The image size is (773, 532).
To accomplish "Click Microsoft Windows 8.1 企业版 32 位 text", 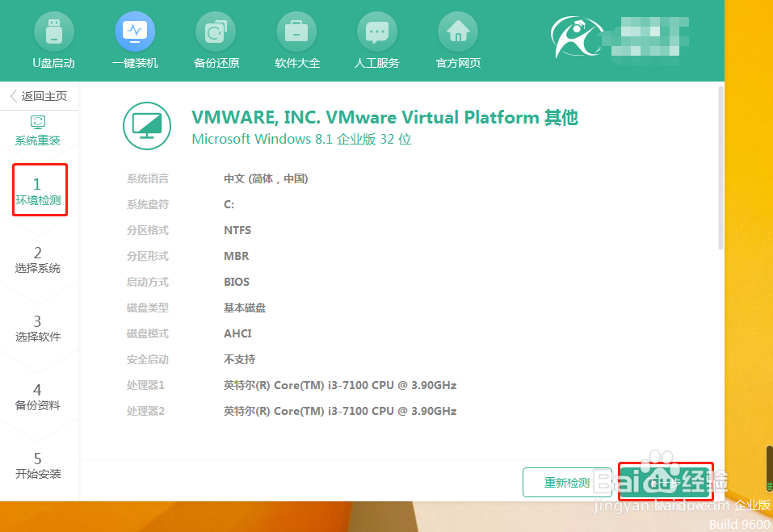I will [x=301, y=140].
